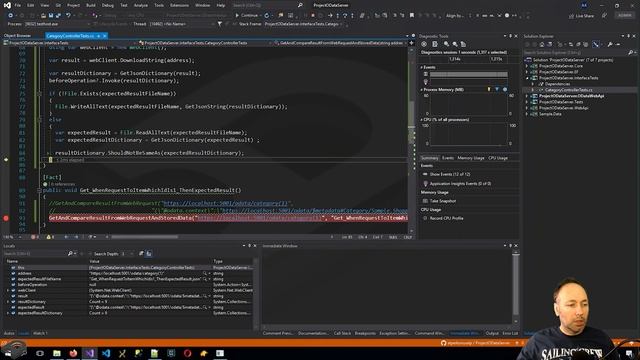Collapse the if File.Exists code block
This screenshot has width=640, height=360.
40,93
